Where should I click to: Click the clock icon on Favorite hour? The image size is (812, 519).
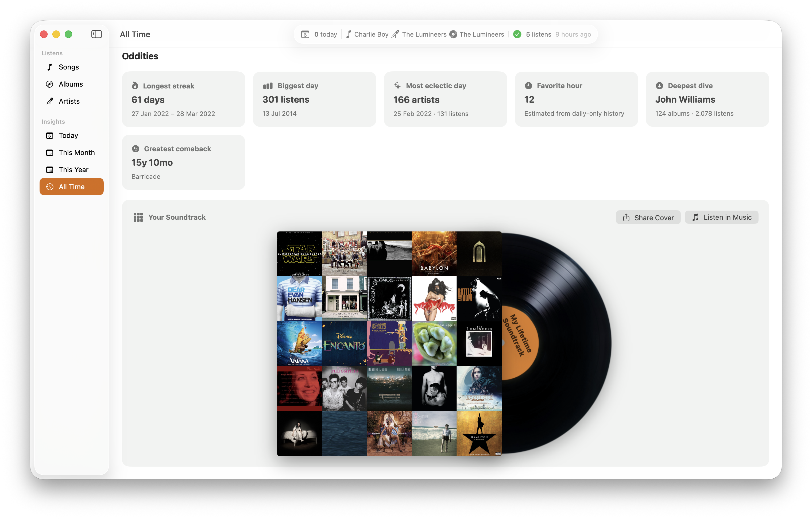coord(528,86)
